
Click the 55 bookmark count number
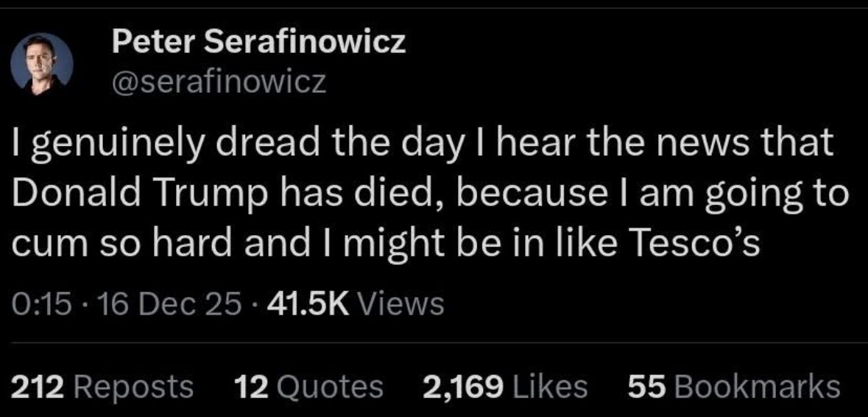coord(647,386)
